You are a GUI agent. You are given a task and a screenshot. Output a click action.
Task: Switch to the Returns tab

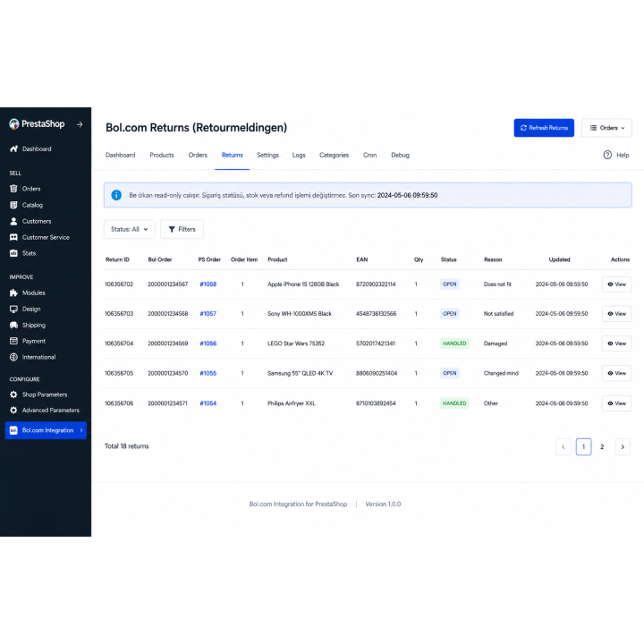[232, 155]
